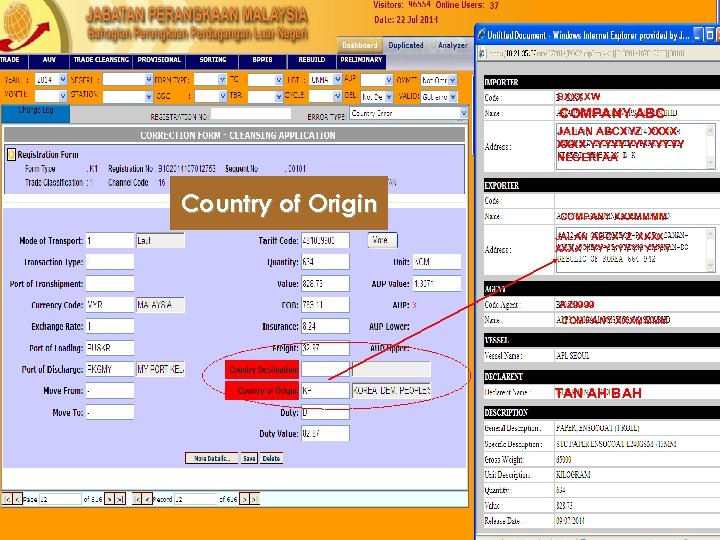Go to previous page navigation arrow
Screen dimensions: 720x540
(17, 499)
